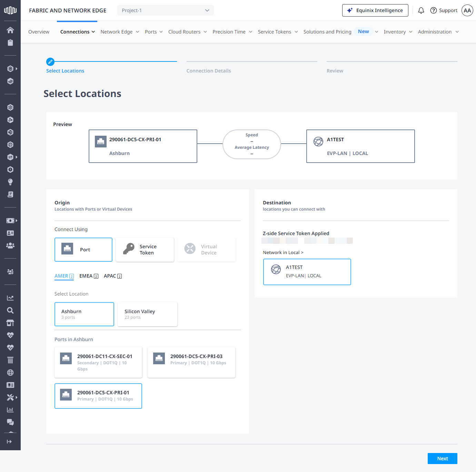The image size is (476, 472).
Task: Select Virtual Device connect option
Action: pyautogui.click(x=207, y=250)
